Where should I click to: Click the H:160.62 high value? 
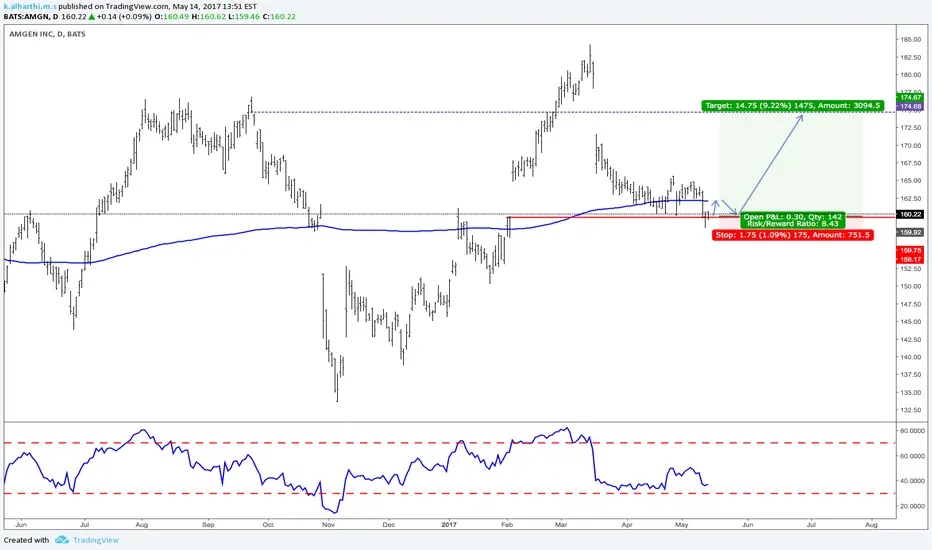pyautogui.click(x=209, y=16)
